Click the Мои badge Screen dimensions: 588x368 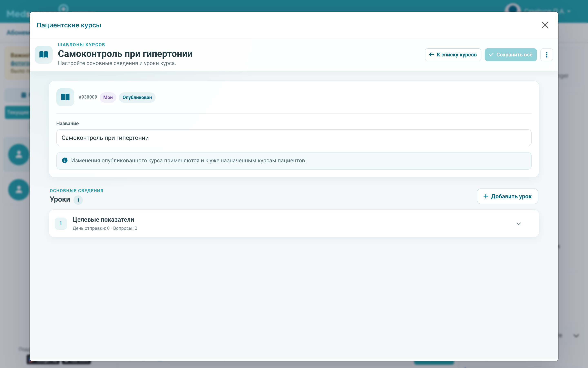(x=108, y=97)
